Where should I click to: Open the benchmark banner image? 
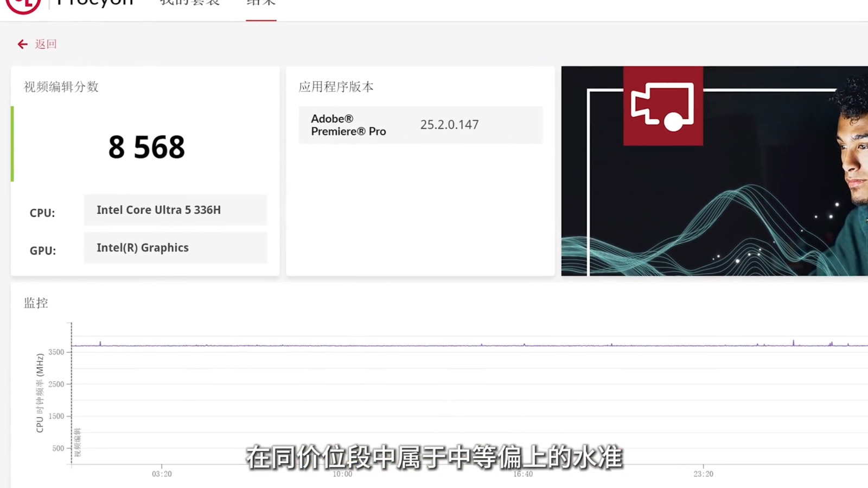tap(714, 171)
